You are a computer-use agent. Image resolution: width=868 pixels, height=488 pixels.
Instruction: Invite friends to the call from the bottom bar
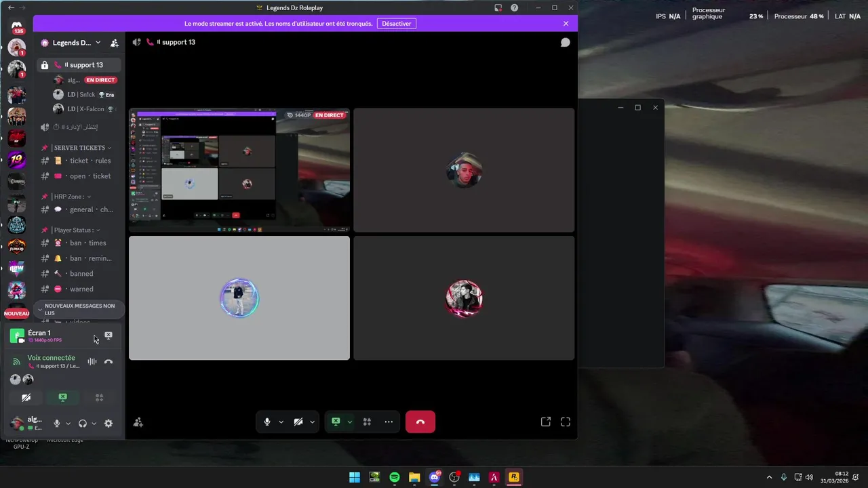pos(138,422)
